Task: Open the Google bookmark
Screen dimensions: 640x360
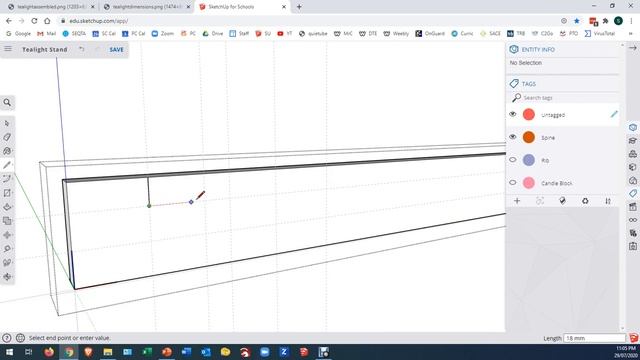Action: pyautogui.click(x=18, y=33)
